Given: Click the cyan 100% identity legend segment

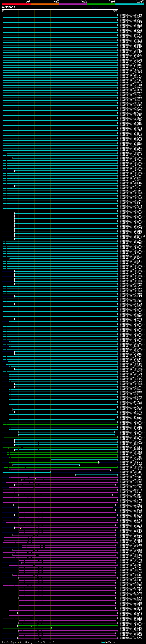Looking at the screenshot, I should [130, 4].
